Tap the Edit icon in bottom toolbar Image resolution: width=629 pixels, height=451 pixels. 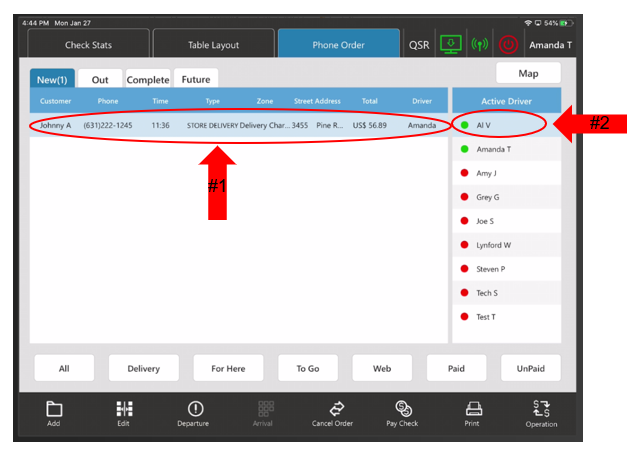point(124,409)
